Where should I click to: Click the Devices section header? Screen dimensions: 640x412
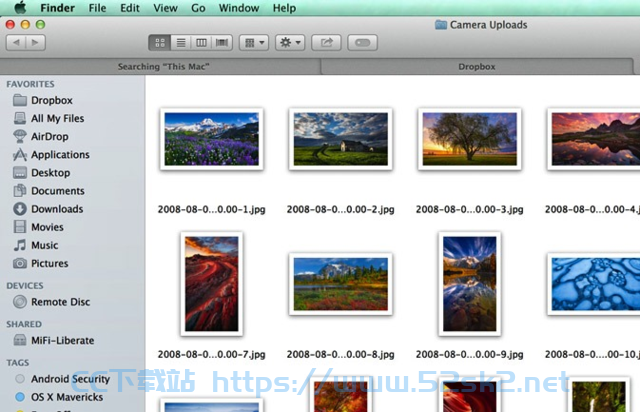[24, 285]
